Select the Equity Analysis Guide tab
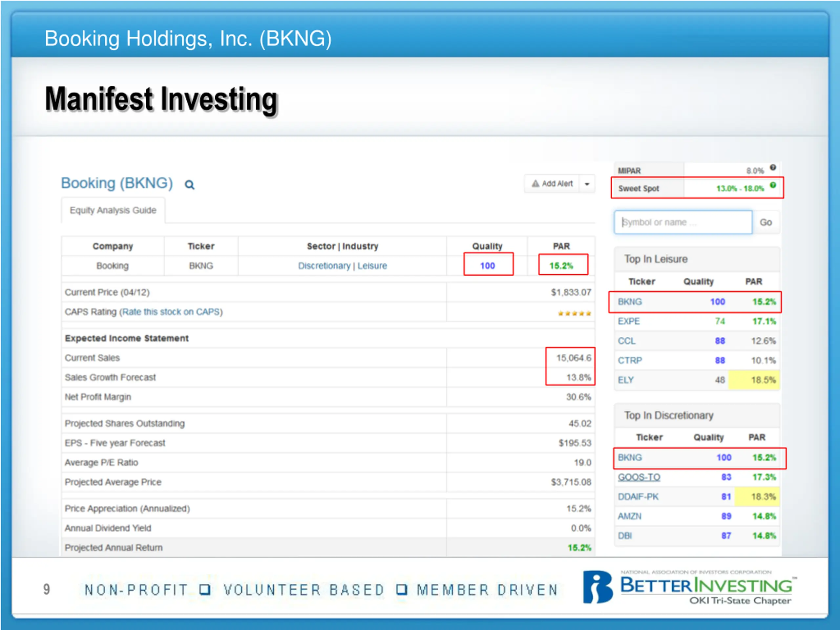This screenshot has height=630, width=840. point(113,210)
